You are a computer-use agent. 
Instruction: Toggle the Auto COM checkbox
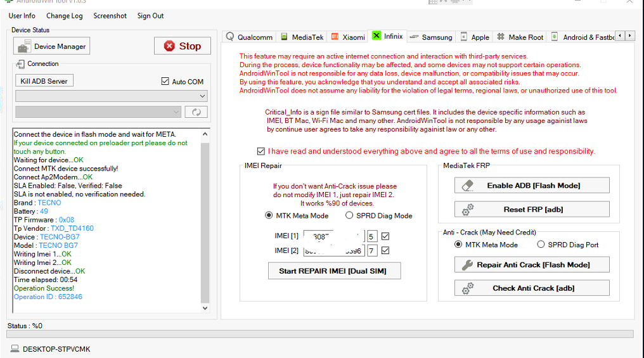pos(165,82)
